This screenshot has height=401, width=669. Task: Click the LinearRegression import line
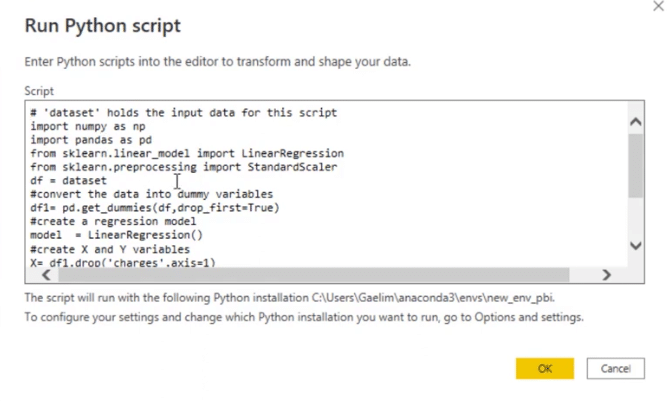click(x=187, y=154)
